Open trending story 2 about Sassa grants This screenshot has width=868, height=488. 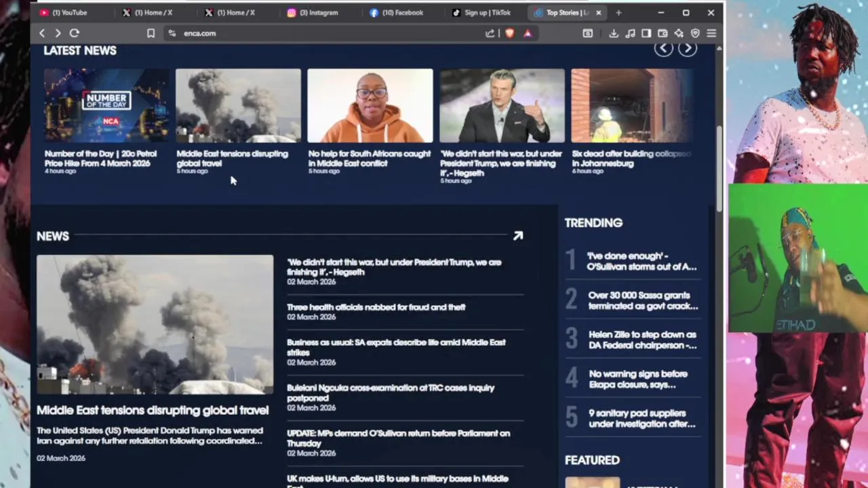(x=643, y=300)
